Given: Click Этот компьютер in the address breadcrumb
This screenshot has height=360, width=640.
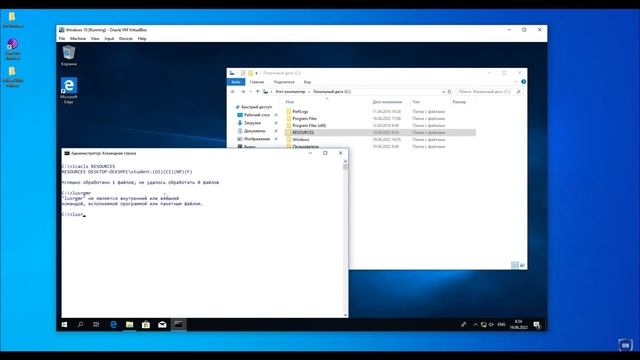Looking at the screenshot, I should 290,92.
